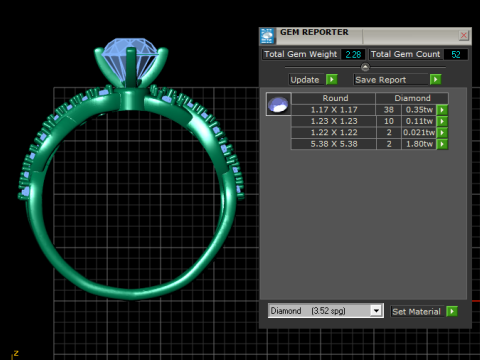Click the Gem Reporter logo icon
This screenshot has height=360, width=480.
[267, 36]
